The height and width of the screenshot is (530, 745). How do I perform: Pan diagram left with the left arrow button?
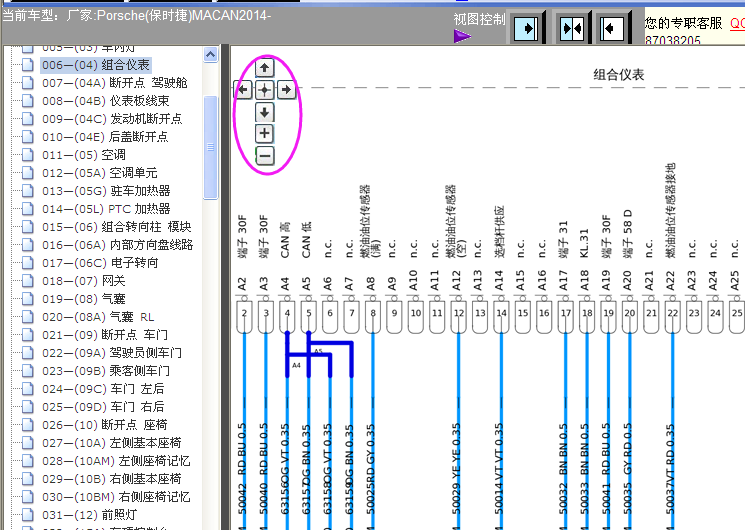(x=243, y=89)
